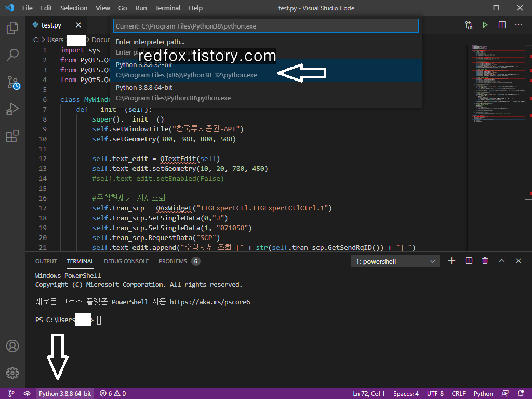Click CRLF end-of-line indicator
This screenshot has width=532, height=399.
click(458, 394)
